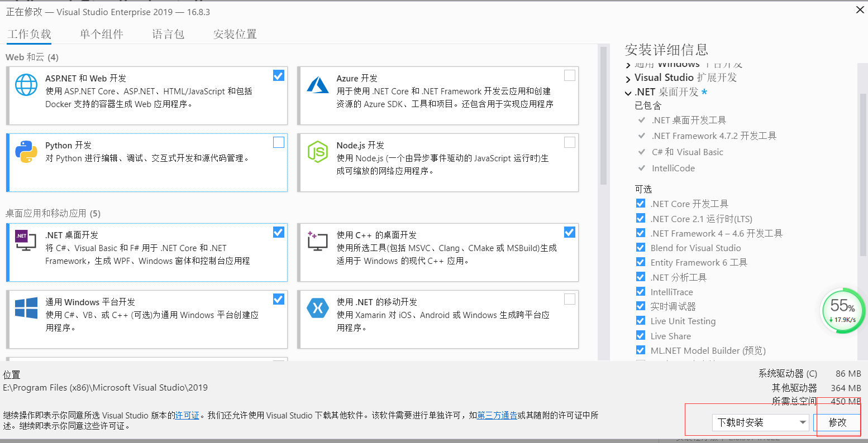Toggle the Live Unit Testing checkbox
This screenshot has width=868, height=443.
[x=641, y=321]
